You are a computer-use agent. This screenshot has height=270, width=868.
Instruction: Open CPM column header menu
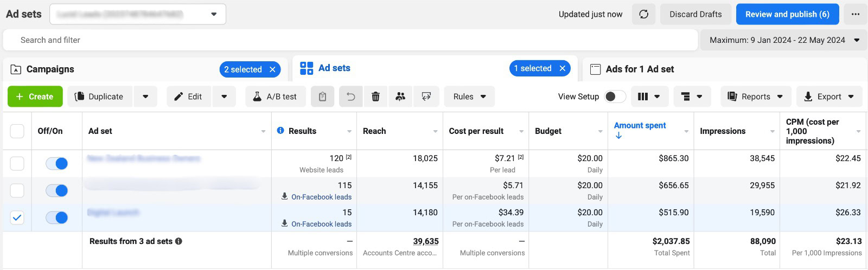(x=858, y=131)
